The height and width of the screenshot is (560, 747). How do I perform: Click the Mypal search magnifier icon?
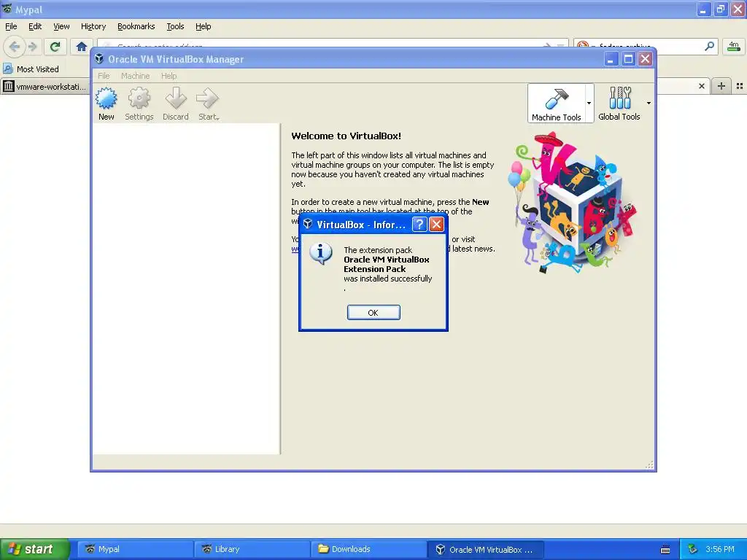pos(709,46)
